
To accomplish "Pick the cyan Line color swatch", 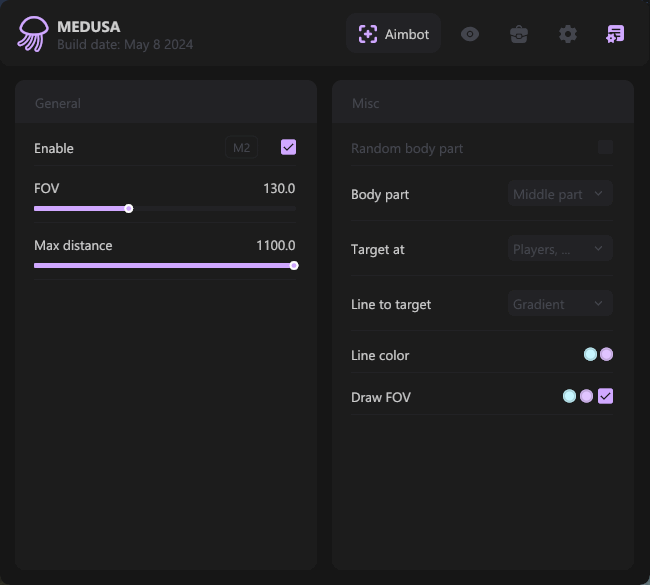I will 590,354.
